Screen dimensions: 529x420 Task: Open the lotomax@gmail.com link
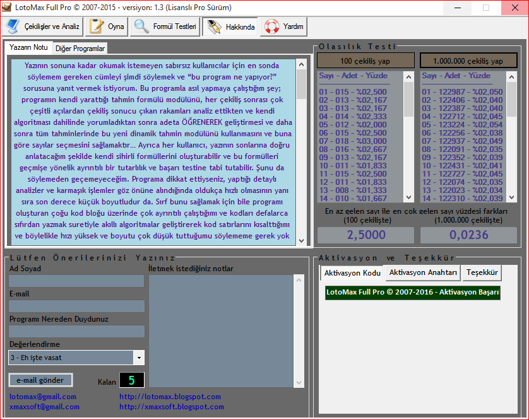point(43,397)
